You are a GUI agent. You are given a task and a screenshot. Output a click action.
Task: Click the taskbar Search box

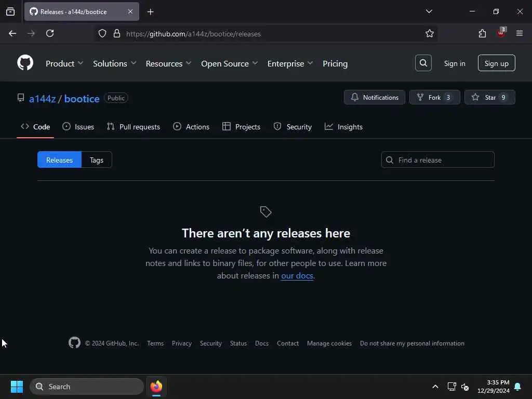point(87,387)
